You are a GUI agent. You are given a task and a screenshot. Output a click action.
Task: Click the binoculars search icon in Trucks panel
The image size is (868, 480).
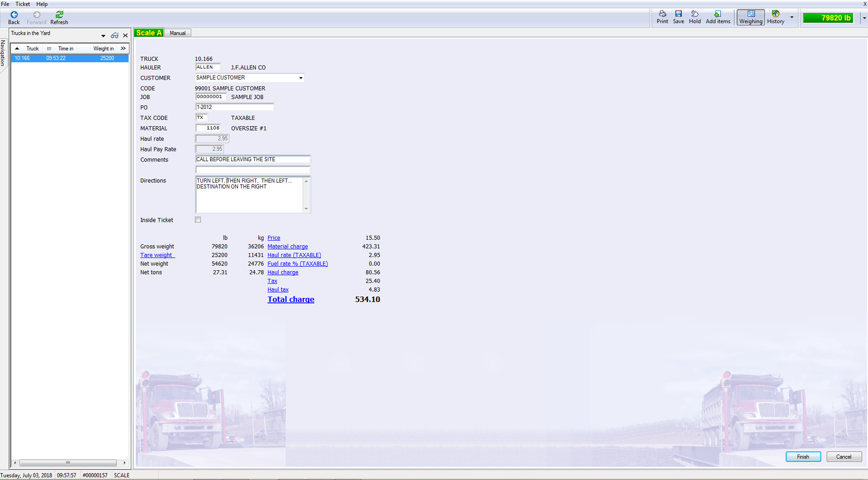(114, 35)
